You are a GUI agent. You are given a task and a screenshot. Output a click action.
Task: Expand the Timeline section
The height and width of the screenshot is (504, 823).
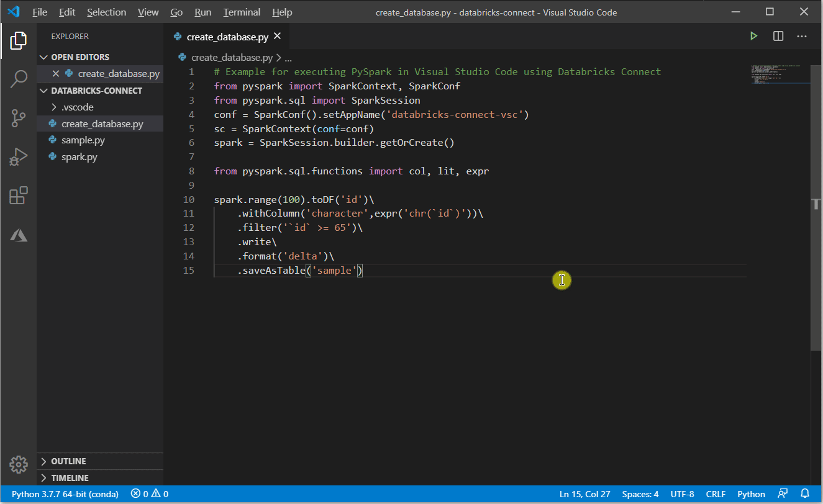100,478
